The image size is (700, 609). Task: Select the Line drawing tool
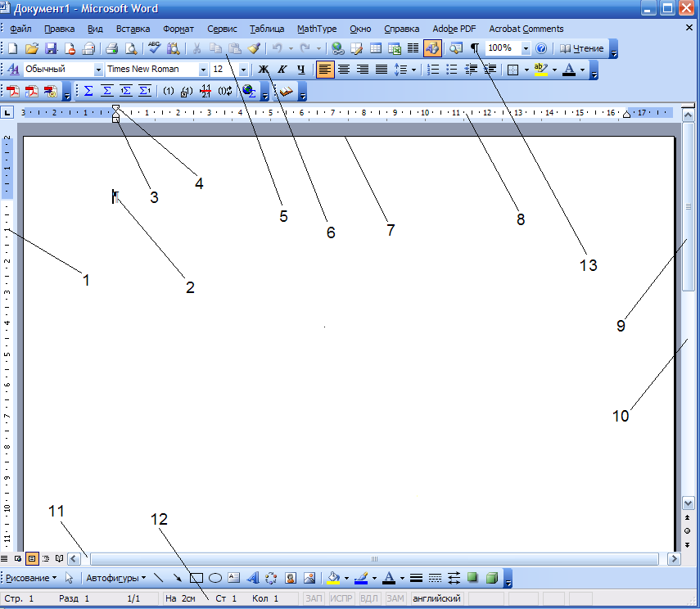(159, 578)
